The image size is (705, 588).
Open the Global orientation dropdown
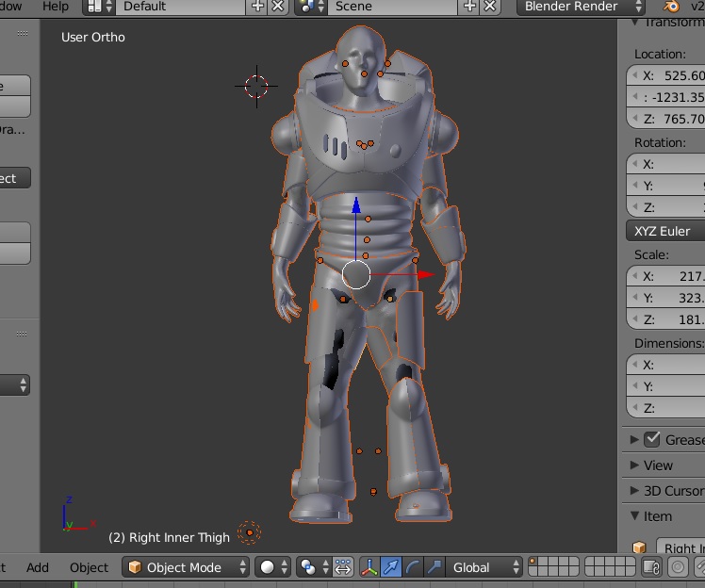(485, 567)
